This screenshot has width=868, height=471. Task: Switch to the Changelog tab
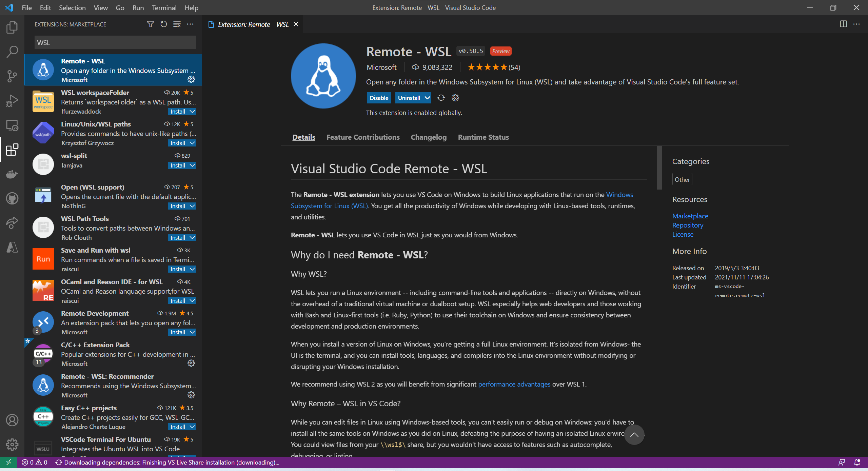click(x=429, y=137)
